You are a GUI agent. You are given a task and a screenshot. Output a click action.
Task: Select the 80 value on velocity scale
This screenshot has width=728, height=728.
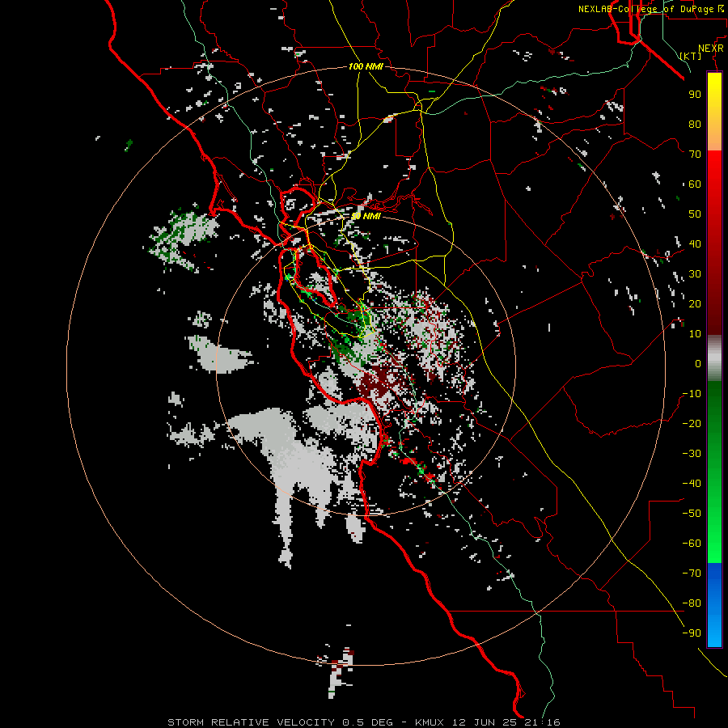[695, 125]
